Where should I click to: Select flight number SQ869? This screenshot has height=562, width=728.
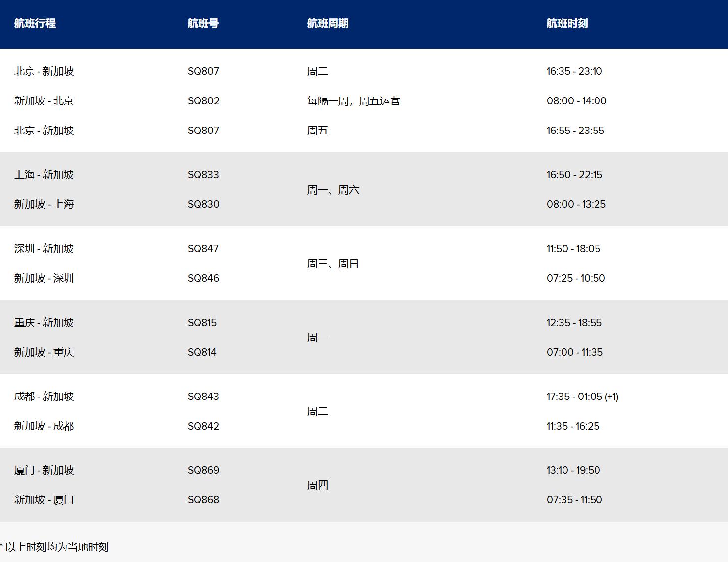coord(203,470)
